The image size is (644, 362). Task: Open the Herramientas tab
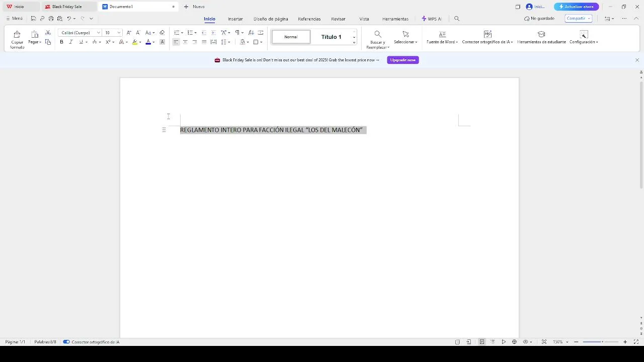point(395,19)
